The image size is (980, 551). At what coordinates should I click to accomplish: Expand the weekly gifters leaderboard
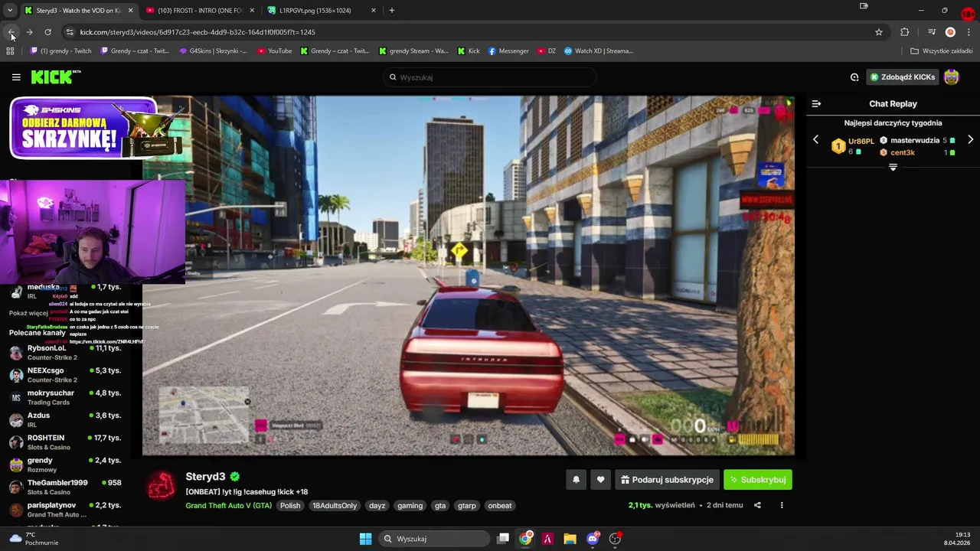point(893,167)
